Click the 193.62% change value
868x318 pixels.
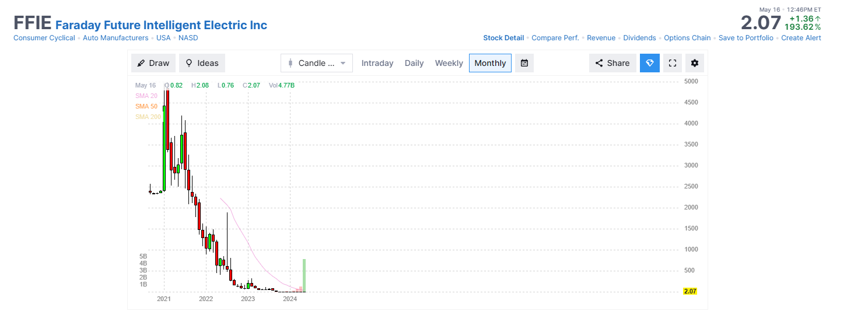pos(803,27)
